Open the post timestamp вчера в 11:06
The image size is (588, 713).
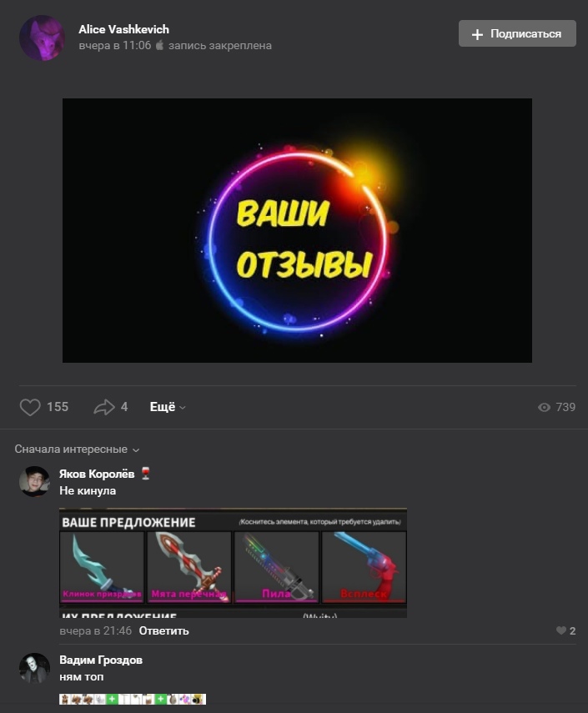[x=114, y=46]
